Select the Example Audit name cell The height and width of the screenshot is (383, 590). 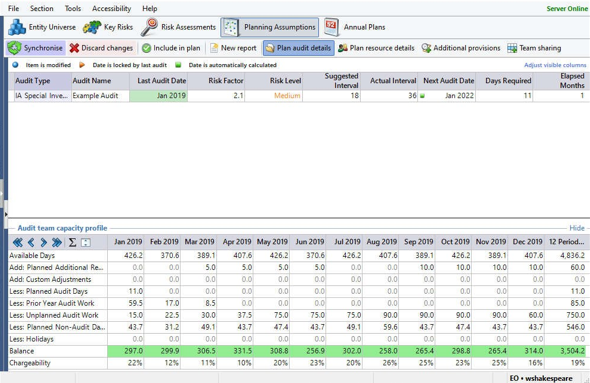tap(100, 96)
